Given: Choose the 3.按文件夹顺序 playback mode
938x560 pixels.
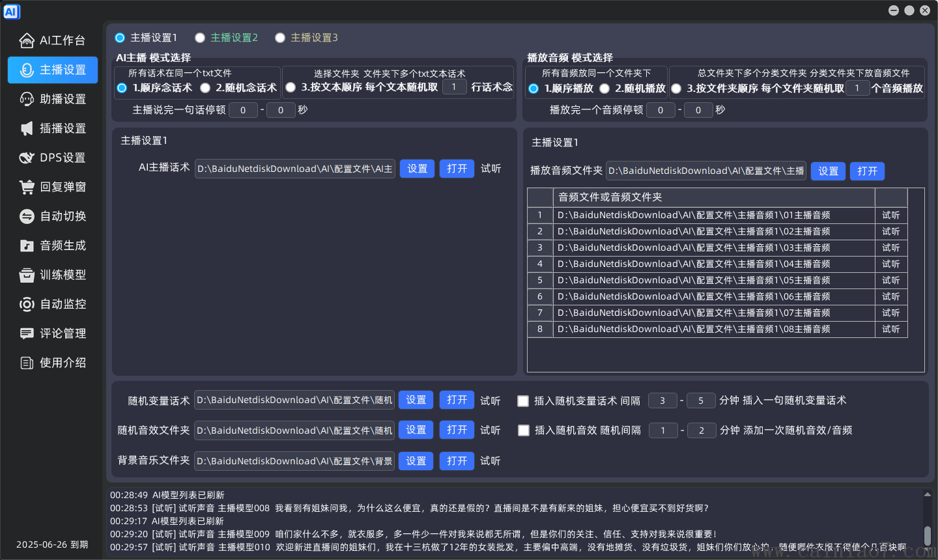Looking at the screenshot, I should (675, 88).
